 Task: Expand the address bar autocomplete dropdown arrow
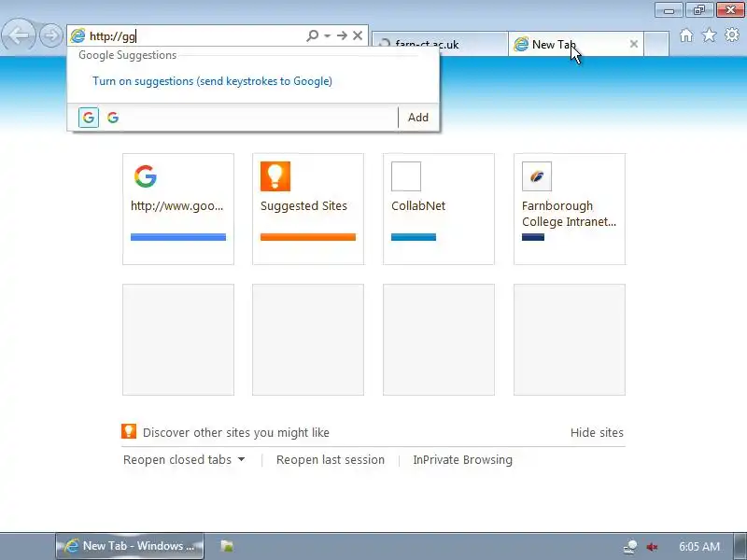[328, 35]
